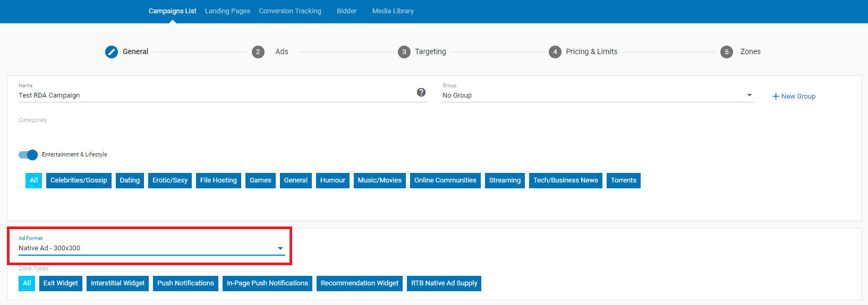Screen dimensions: 868x305
Task: Expand the Group dropdown
Action: click(749, 95)
